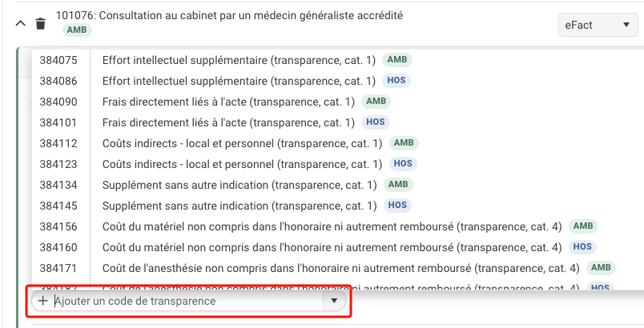This screenshot has width=644, height=328.
Task: Select code 384134 Supplément sans autre indication
Action: (x=337, y=185)
